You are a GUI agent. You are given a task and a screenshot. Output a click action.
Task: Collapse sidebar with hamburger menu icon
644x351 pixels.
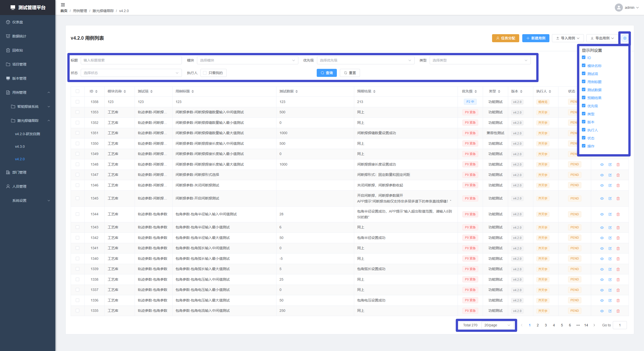pyautogui.click(x=63, y=5)
